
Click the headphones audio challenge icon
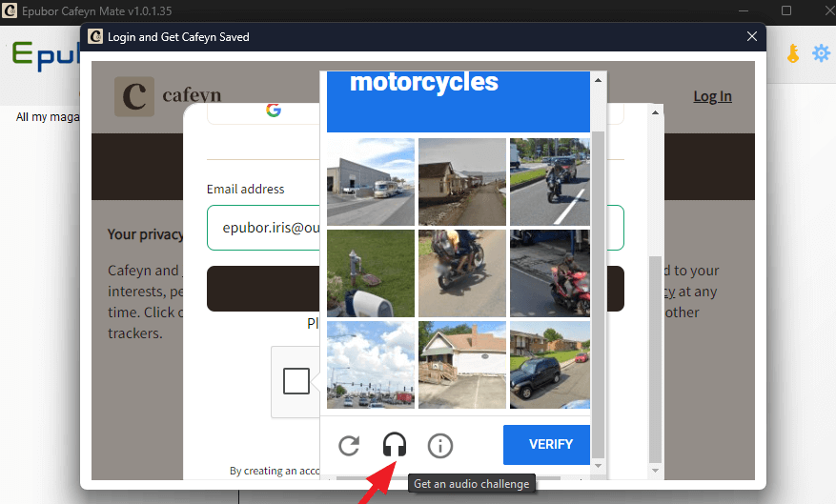395,445
